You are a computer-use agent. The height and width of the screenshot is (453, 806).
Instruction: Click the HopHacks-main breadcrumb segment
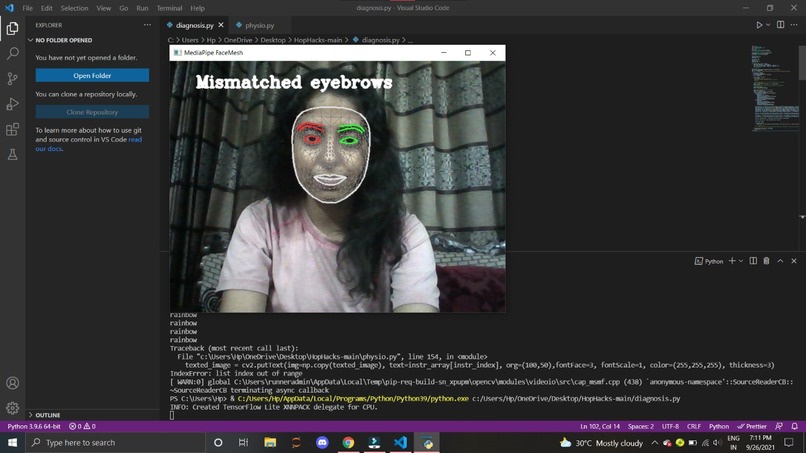coord(318,40)
